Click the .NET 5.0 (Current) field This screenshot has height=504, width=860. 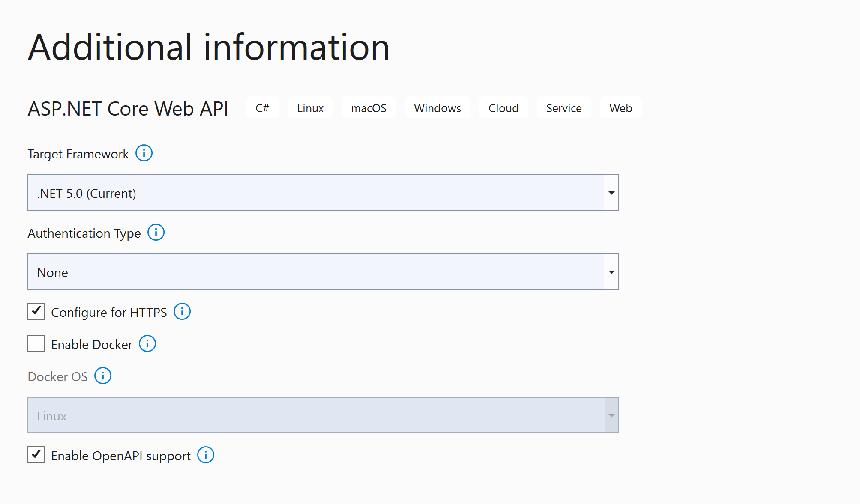[315, 193]
